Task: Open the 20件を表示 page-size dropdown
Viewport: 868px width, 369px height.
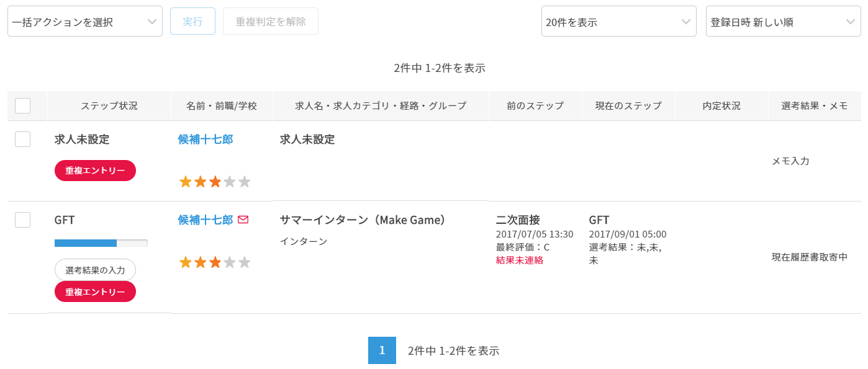Action: pos(618,22)
